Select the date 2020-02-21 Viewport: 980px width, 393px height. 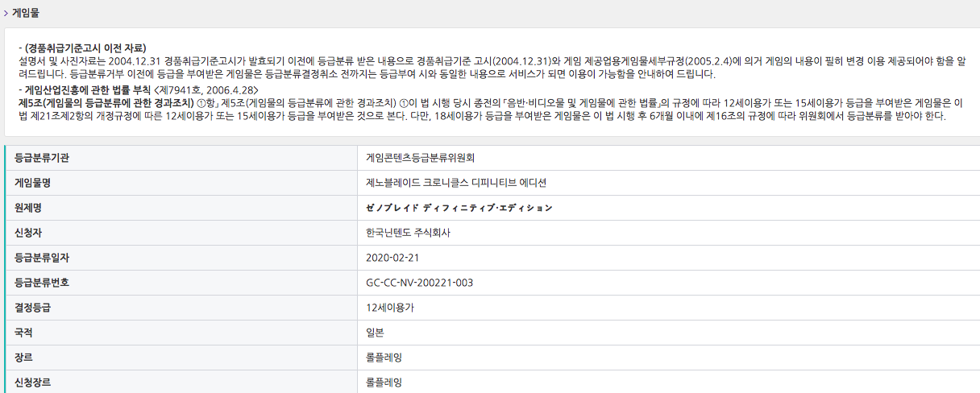click(392, 258)
